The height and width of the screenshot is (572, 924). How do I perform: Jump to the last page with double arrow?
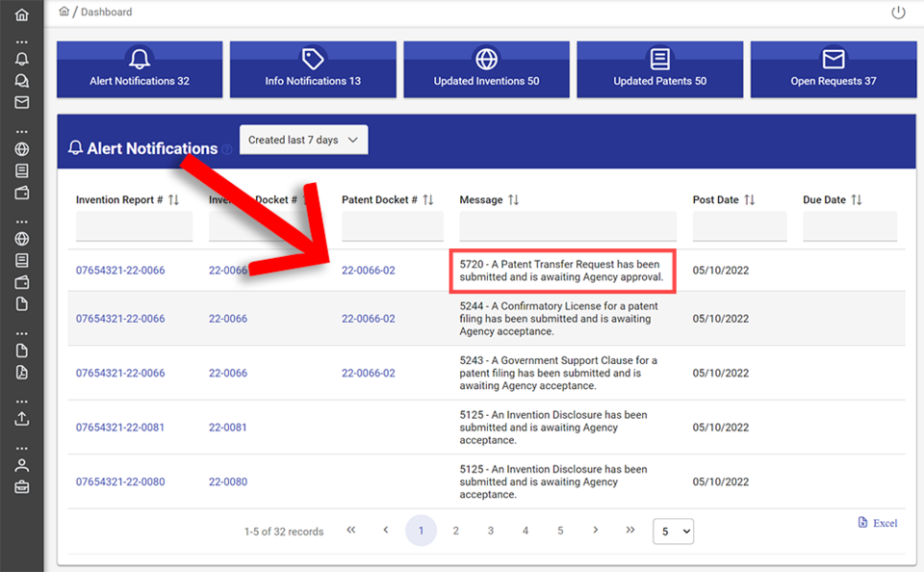[630, 531]
